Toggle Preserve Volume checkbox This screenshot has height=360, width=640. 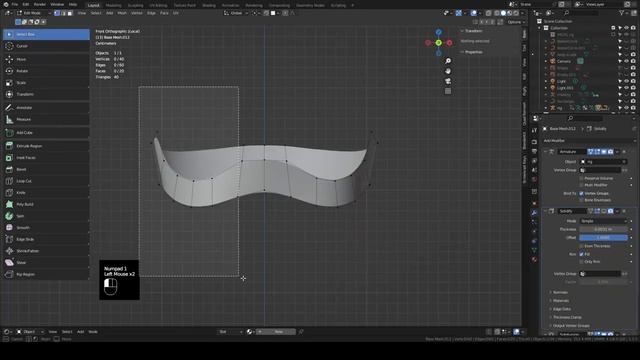[x=582, y=178]
